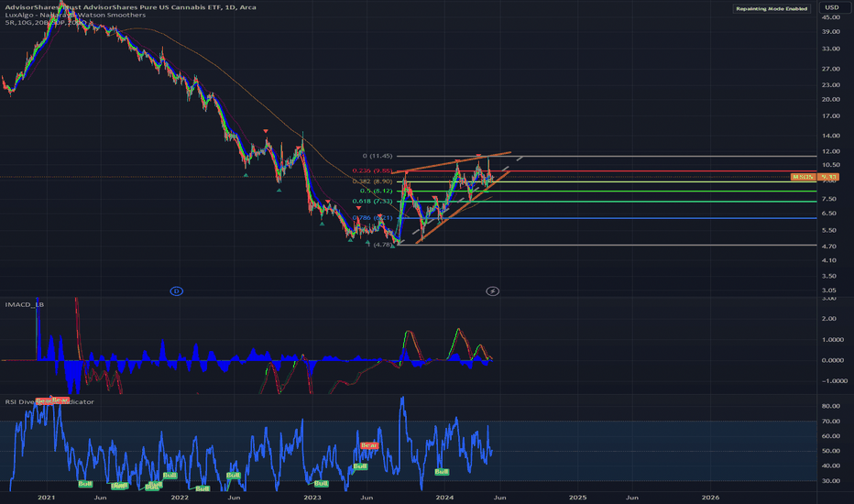Click the Repainting Mode Enabled label
854x504 pixels.
772,9
